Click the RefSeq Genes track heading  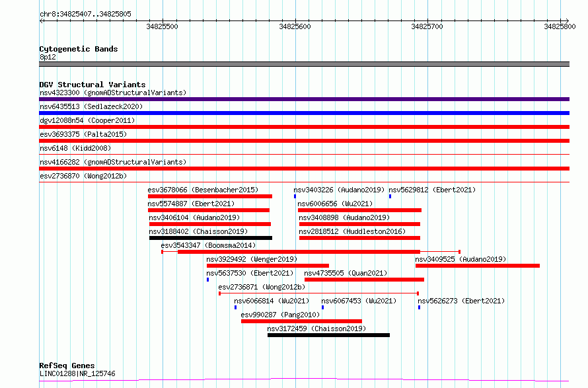pos(67,366)
